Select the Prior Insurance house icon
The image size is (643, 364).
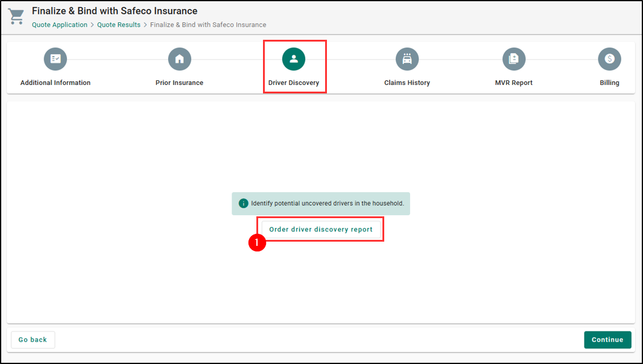click(180, 59)
